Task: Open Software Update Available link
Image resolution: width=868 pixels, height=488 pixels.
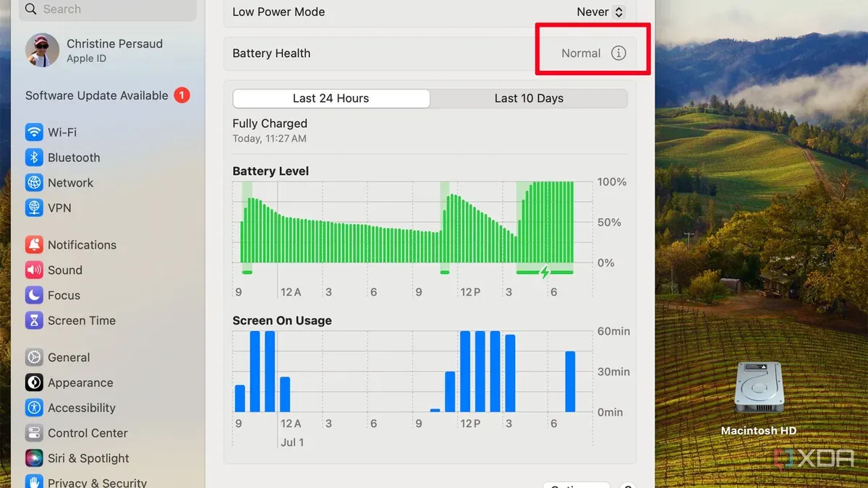Action: tap(96, 95)
